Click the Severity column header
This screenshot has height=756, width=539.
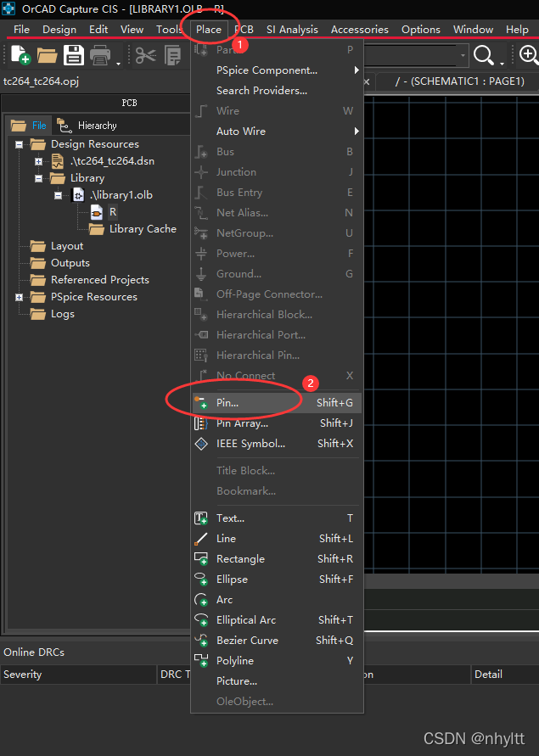(x=23, y=675)
